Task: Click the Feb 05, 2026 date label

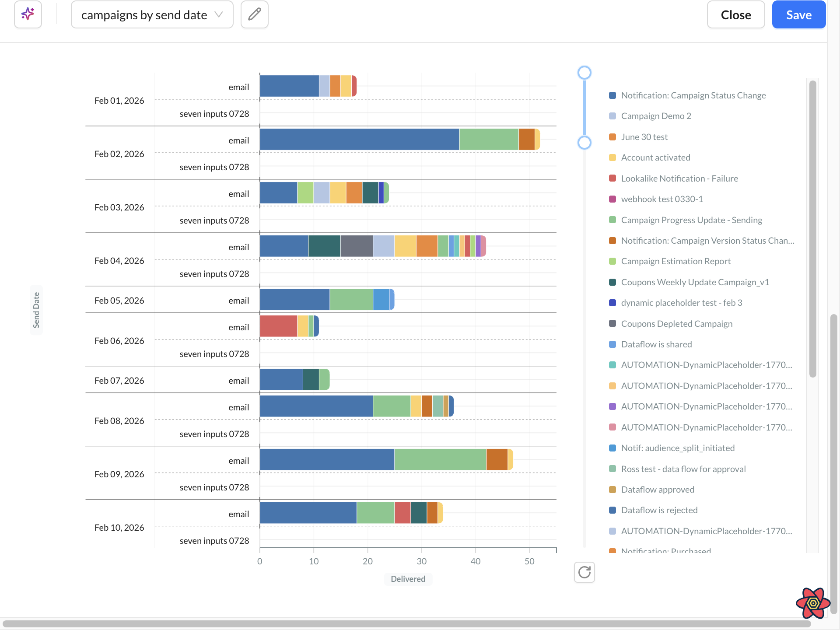Action: click(x=119, y=301)
